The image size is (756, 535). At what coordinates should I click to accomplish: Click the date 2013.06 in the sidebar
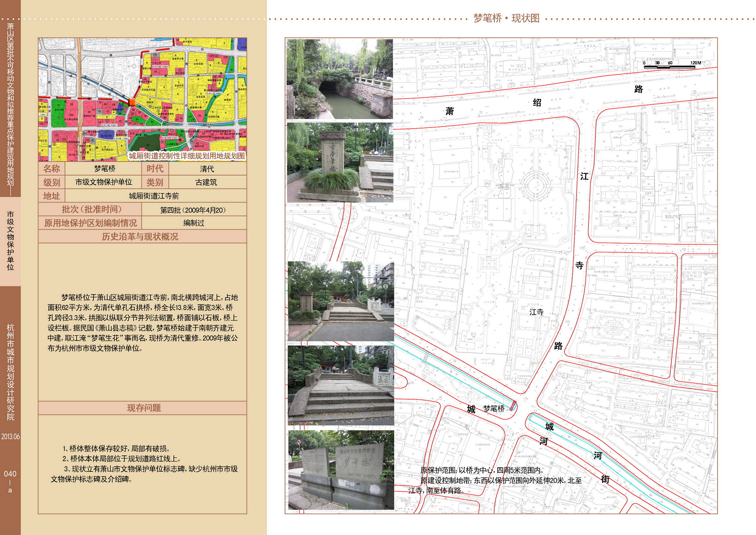click(x=10, y=437)
